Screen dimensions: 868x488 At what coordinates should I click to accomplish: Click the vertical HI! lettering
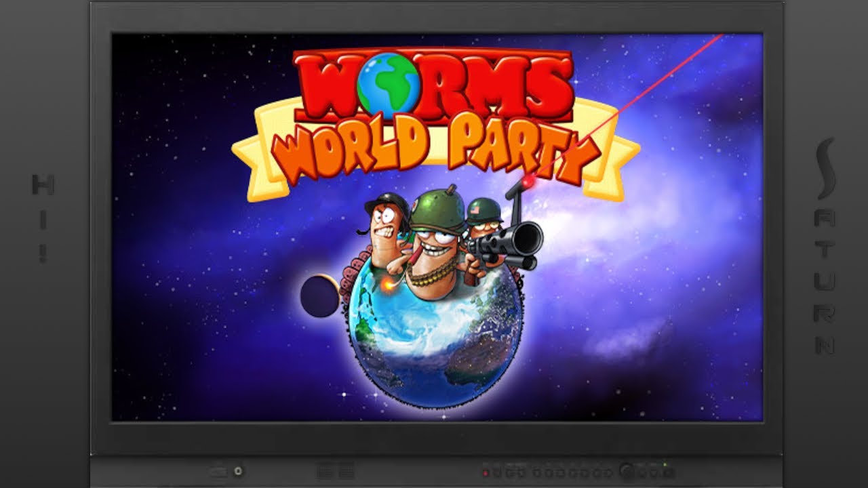tap(43, 218)
